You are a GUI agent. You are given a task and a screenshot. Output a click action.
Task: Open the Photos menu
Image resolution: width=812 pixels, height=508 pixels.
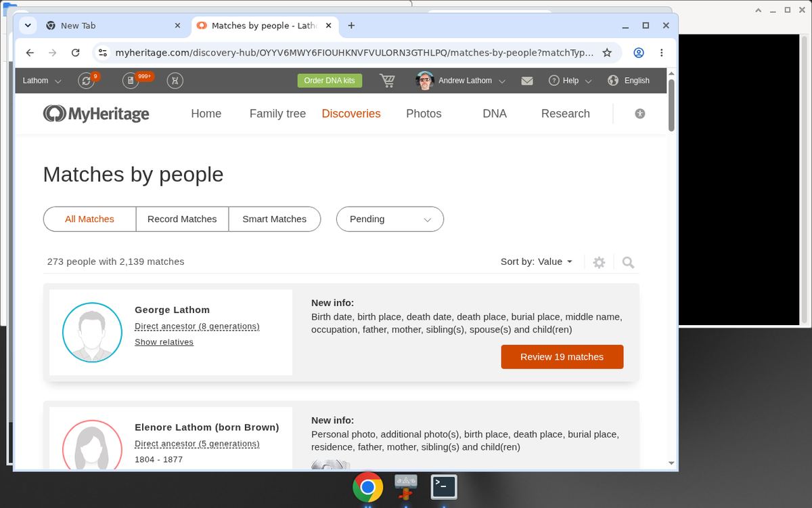(424, 114)
